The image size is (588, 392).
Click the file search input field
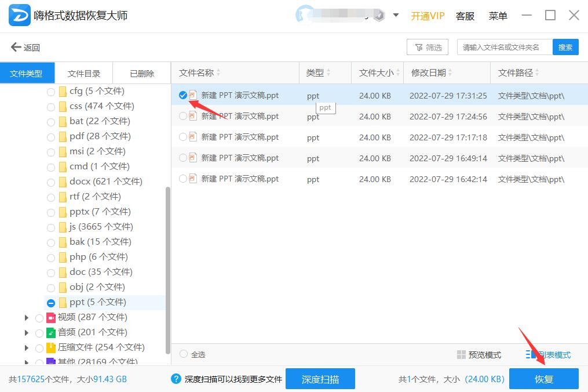[x=505, y=47]
